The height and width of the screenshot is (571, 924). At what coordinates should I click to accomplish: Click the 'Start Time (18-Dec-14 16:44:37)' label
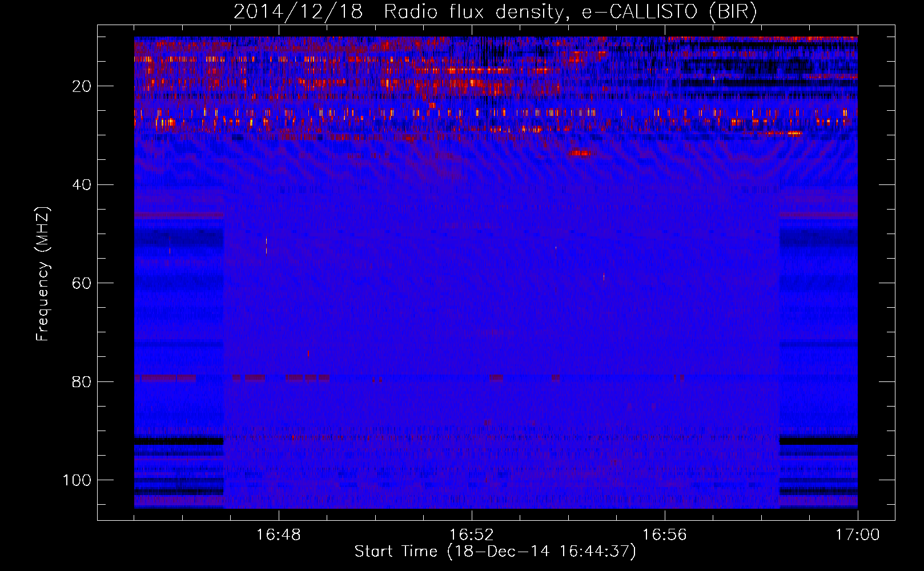tap(495, 552)
